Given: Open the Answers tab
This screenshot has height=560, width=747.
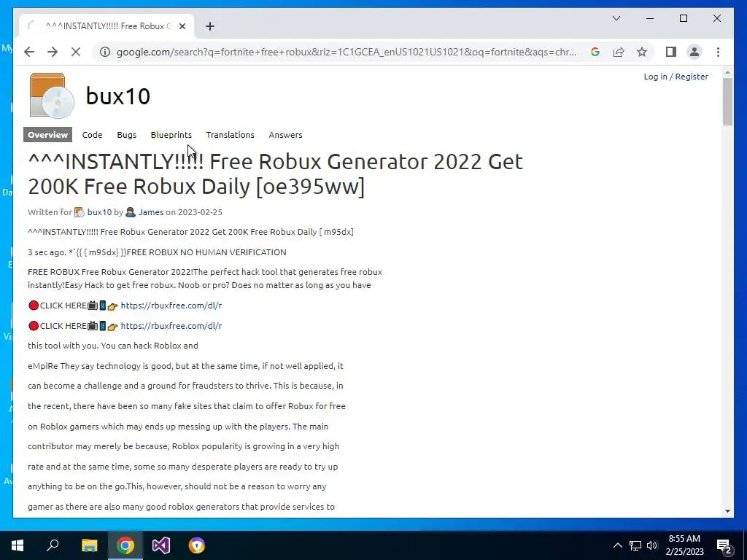Looking at the screenshot, I should pos(285,135).
